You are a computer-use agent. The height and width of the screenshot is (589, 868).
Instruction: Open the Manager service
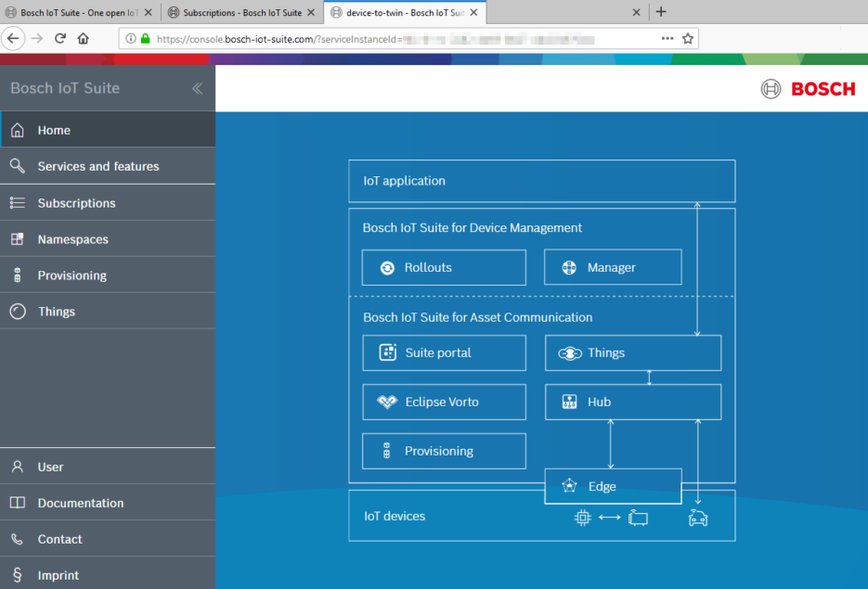613,267
